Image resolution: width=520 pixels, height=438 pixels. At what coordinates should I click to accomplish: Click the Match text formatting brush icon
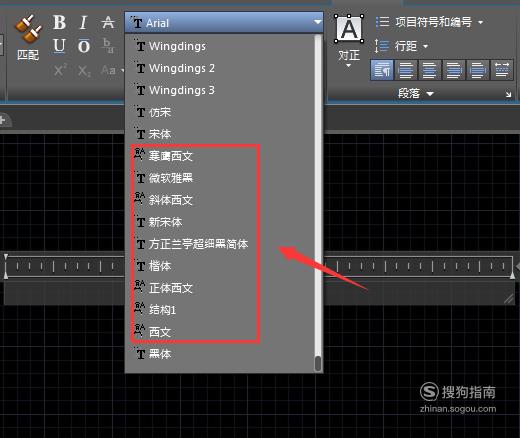(28, 29)
